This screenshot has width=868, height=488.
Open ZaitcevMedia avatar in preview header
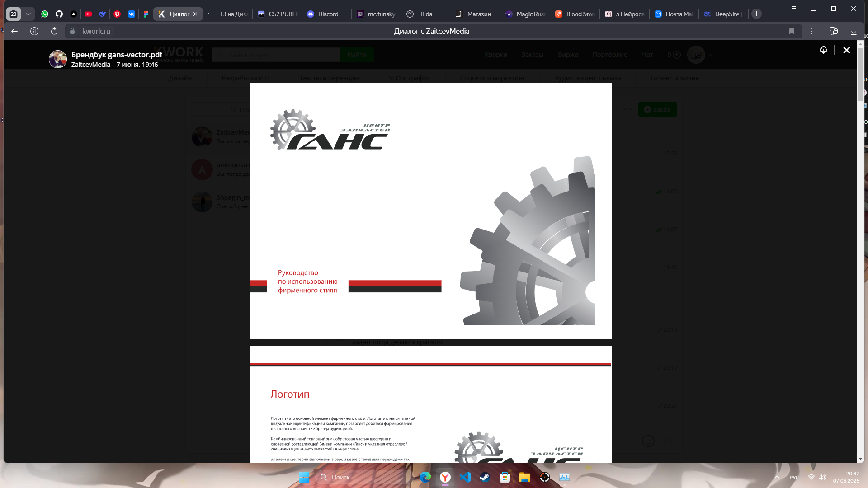pos(58,59)
